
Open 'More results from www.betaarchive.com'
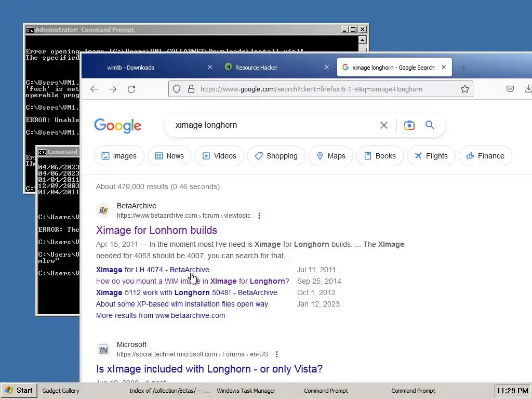(161, 315)
